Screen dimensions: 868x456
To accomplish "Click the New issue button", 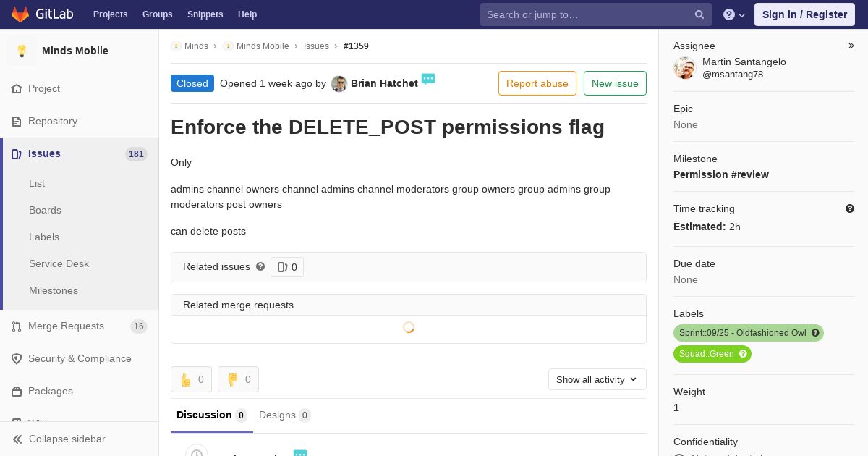I will (x=615, y=83).
